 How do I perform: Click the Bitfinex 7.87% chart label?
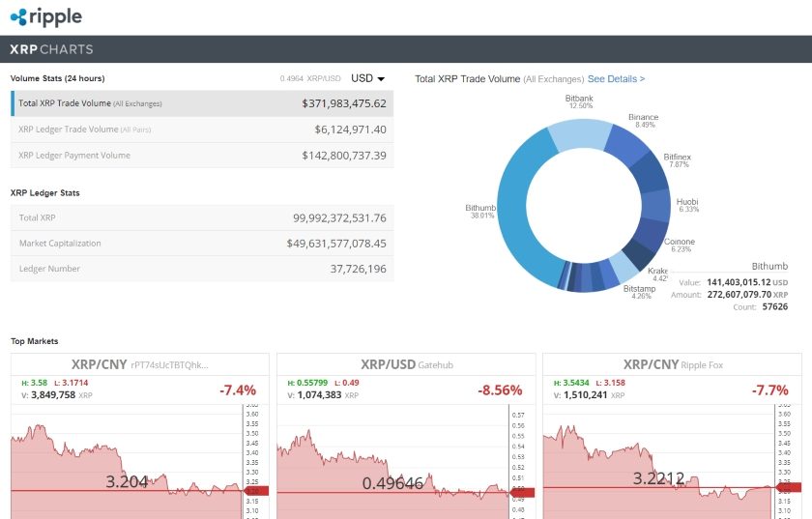pyautogui.click(x=678, y=160)
